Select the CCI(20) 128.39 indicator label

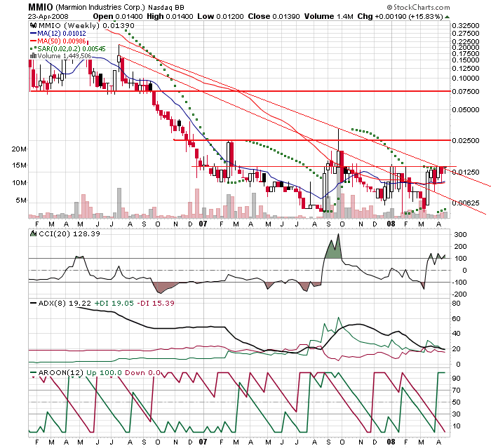(69, 234)
